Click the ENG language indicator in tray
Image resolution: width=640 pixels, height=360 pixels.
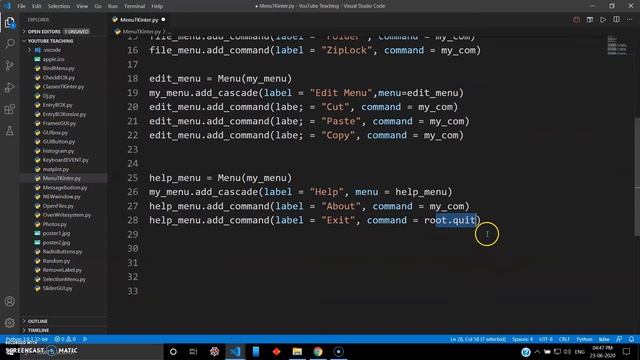[580, 352]
